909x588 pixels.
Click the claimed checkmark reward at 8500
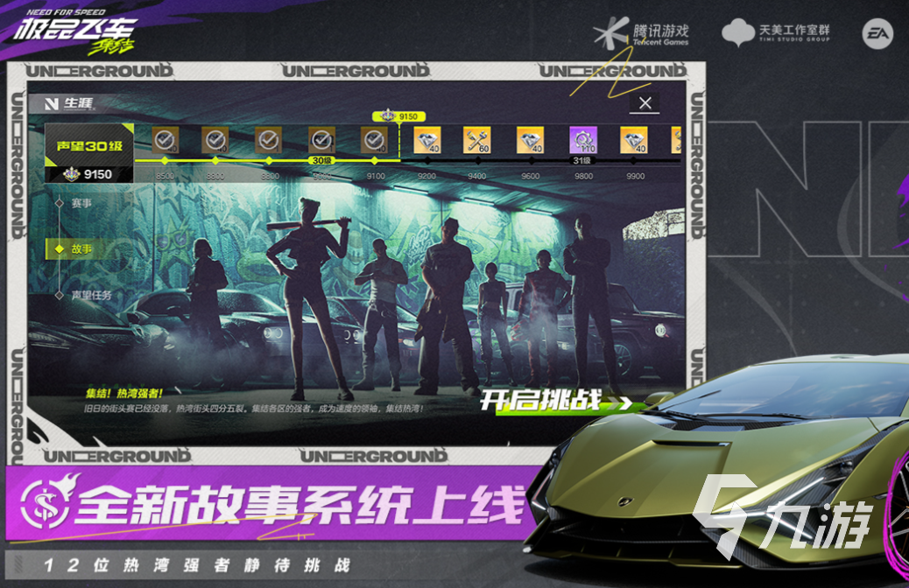click(x=164, y=139)
